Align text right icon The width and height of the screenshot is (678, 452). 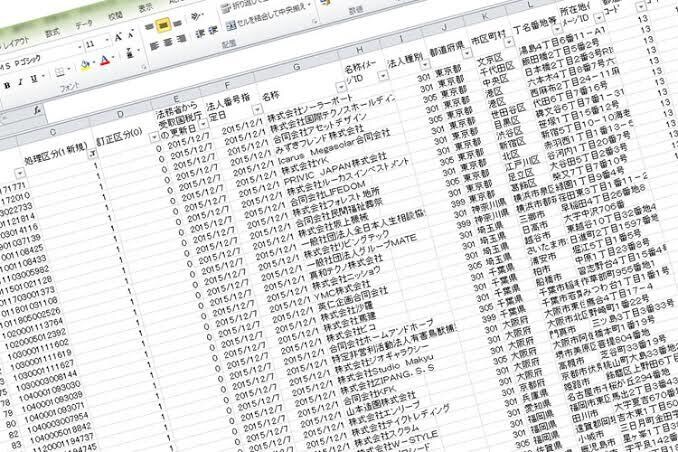click(182, 39)
